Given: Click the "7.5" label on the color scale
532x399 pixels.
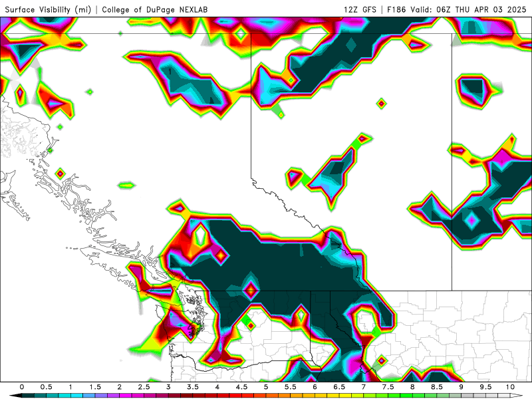Looking at the screenshot, I should tap(388, 387).
